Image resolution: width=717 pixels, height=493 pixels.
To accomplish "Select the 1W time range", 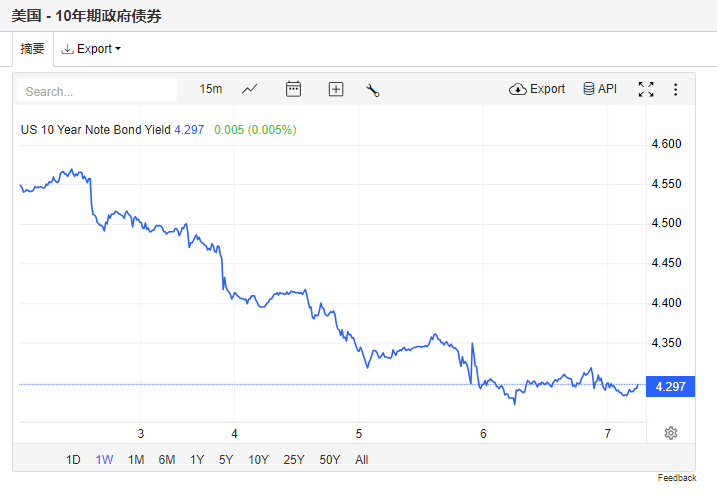I will point(104,460).
